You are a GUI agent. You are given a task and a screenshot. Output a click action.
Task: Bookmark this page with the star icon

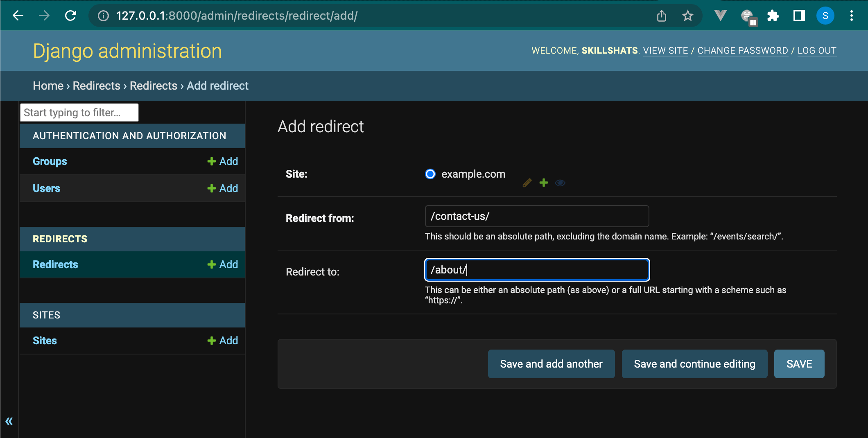tap(687, 16)
